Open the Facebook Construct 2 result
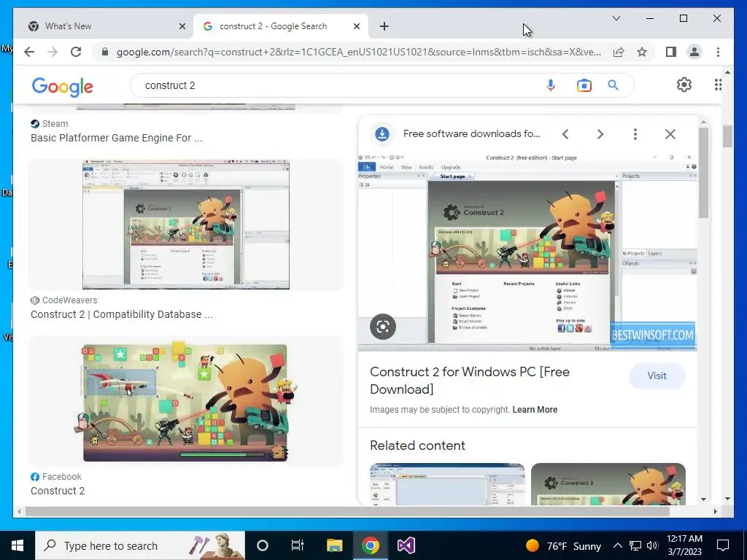Viewport: 747px width, 560px height. tap(58, 491)
